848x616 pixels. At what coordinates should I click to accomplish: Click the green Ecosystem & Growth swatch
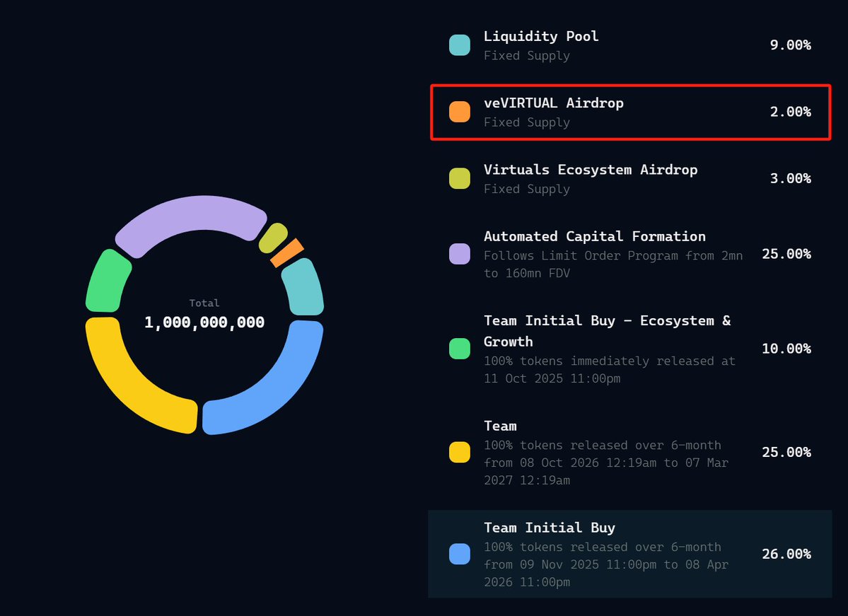tap(460, 349)
